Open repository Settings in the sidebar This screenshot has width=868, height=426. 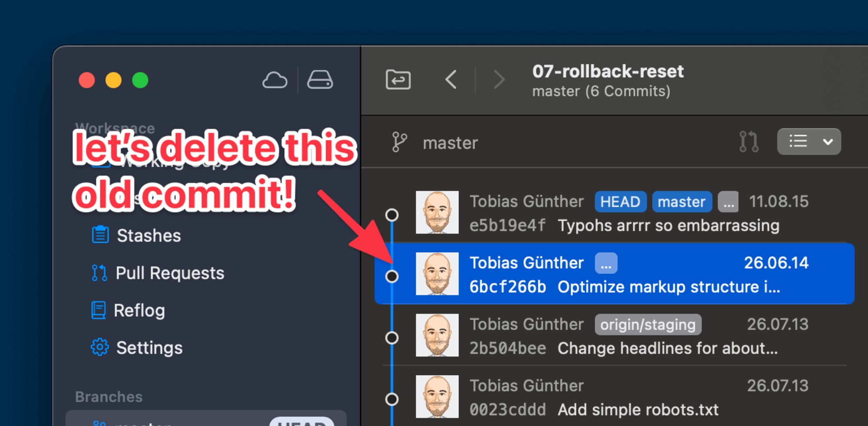click(x=149, y=348)
